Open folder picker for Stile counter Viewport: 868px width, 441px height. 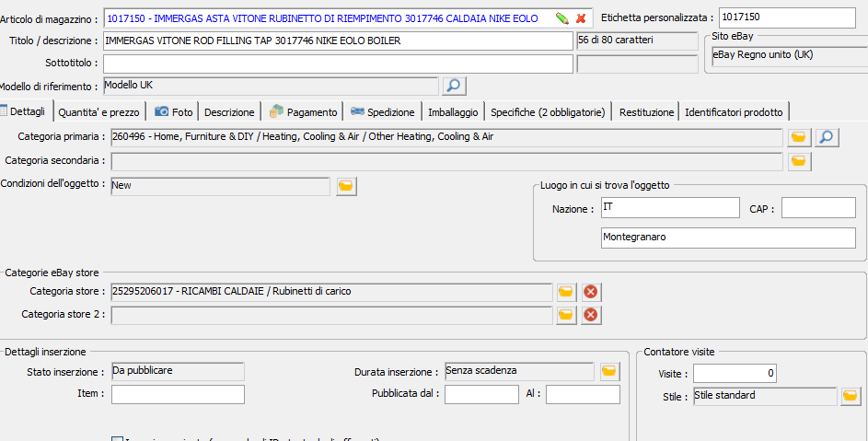click(851, 396)
